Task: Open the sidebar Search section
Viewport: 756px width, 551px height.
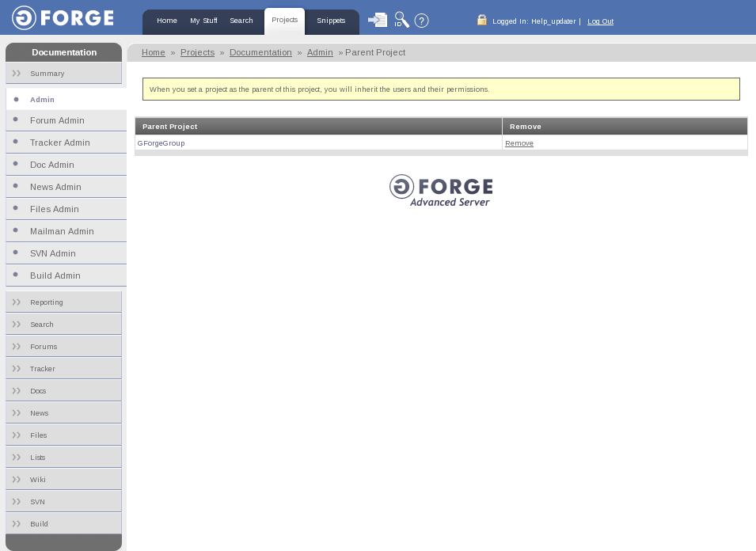Action: [x=63, y=325]
